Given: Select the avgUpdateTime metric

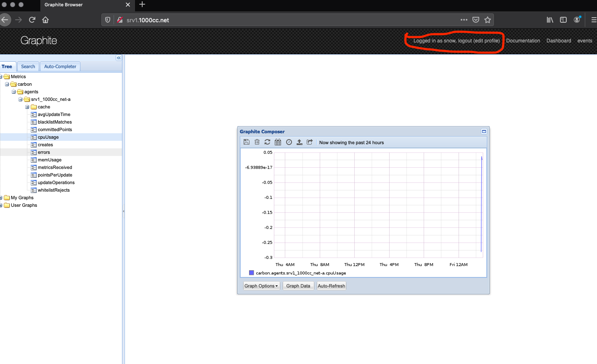Looking at the screenshot, I should [x=54, y=114].
